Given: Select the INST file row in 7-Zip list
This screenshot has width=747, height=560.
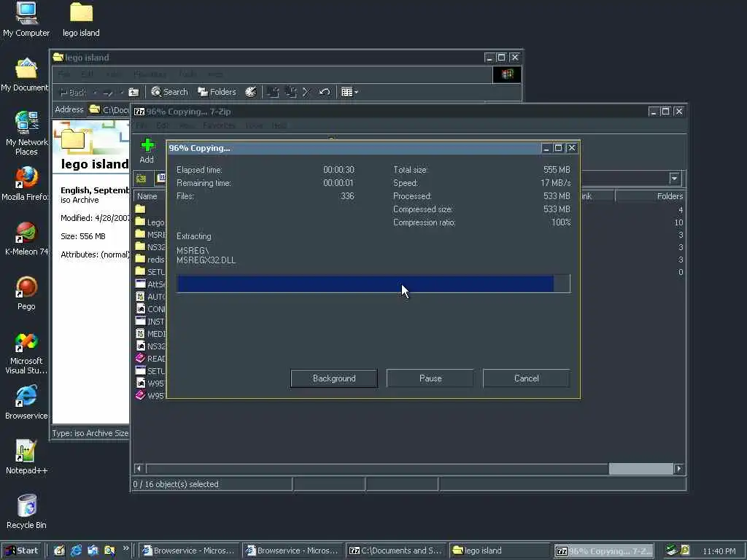Looking at the screenshot, I should point(150,322).
